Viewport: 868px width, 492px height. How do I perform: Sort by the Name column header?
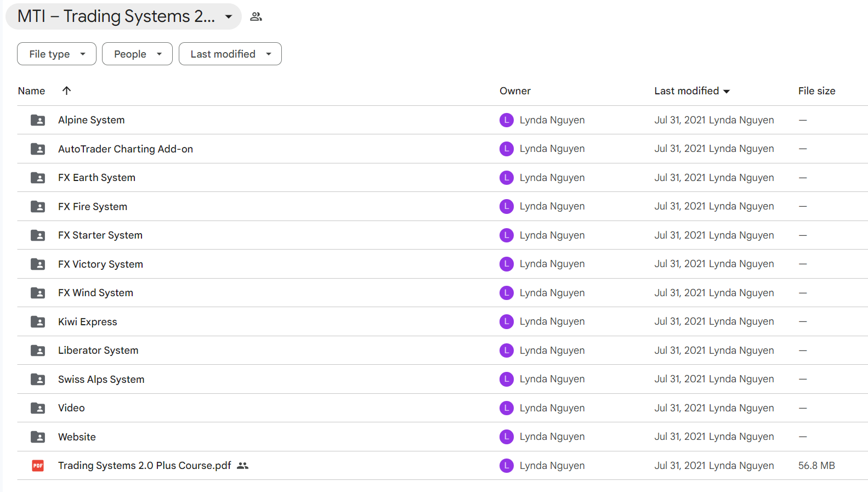[x=31, y=91]
